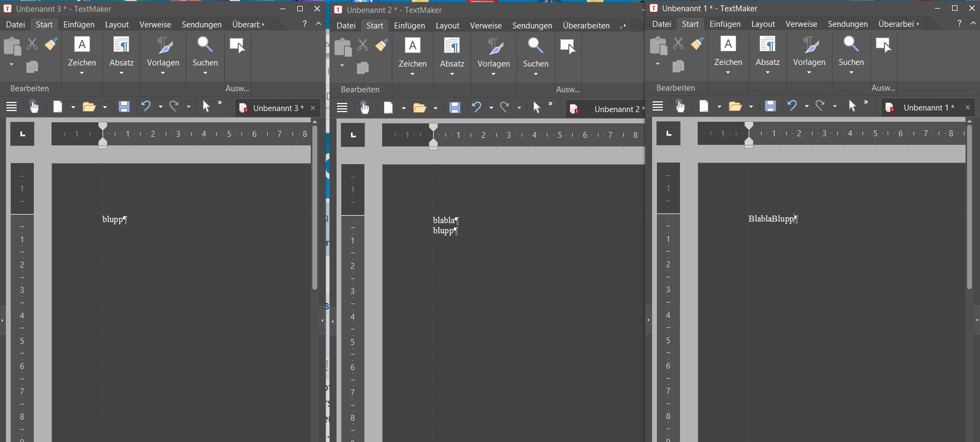Click Paste icon in Unbenannt 3 window
Viewport: 980px width, 442px height.
click(12, 47)
